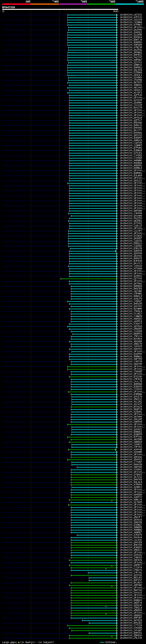
Task: Select the UniRef100_Q9Y818 label
Action: pyautogui.click(x=131, y=326)
